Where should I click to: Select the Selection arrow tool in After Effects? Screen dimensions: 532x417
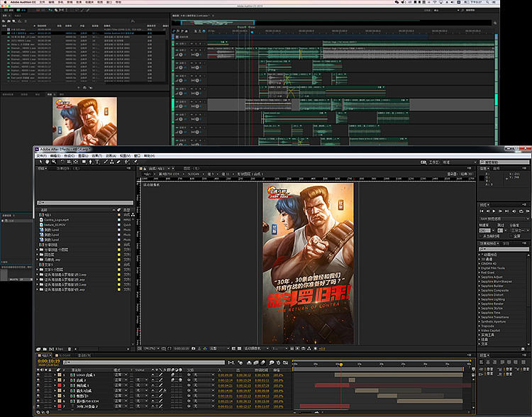point(40,162)
